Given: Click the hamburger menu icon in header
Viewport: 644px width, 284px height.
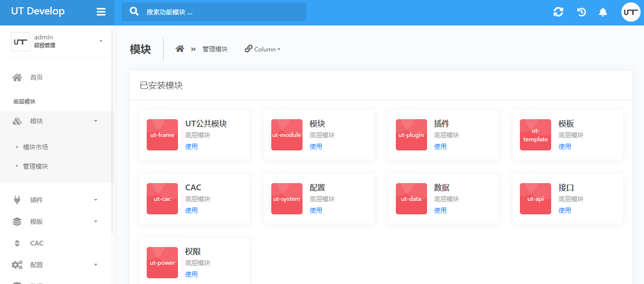Looking at the screenshot, I should point(101,12).
